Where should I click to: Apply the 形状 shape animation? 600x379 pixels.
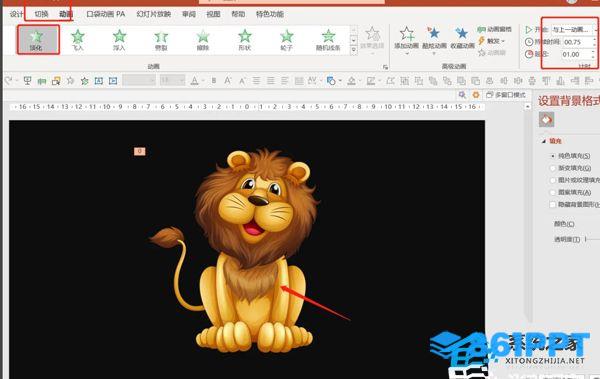click(245, 40)
